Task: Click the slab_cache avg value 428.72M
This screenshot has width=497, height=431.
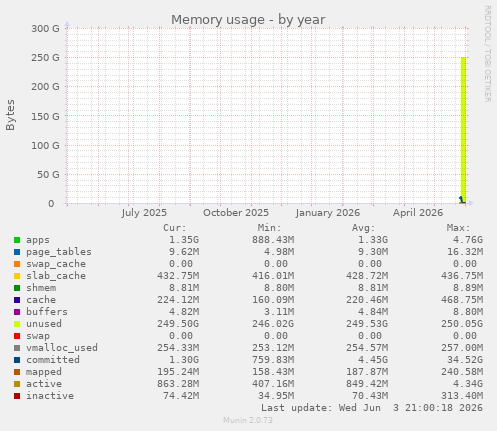Action: (367, 276)
